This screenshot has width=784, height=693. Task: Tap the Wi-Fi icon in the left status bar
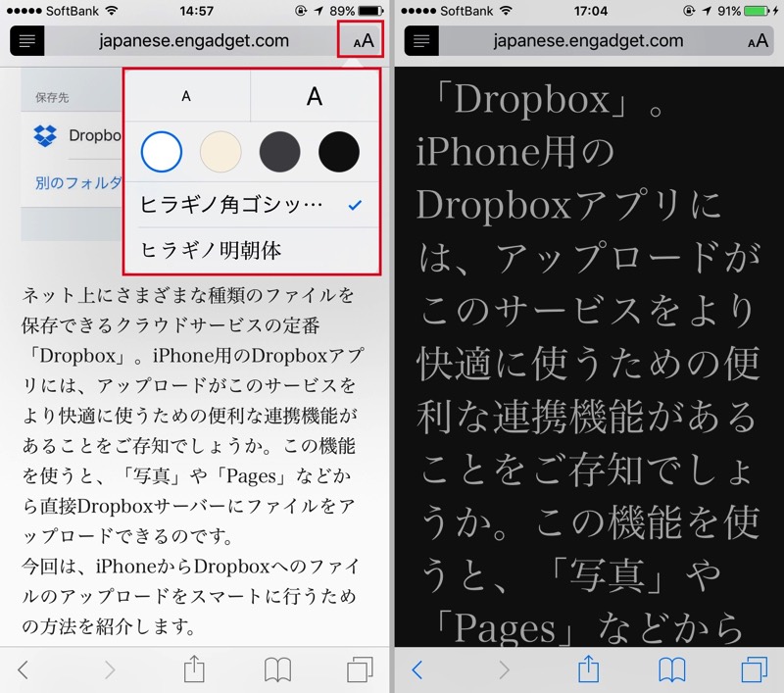pyautogui.click(x=112, y=10)
